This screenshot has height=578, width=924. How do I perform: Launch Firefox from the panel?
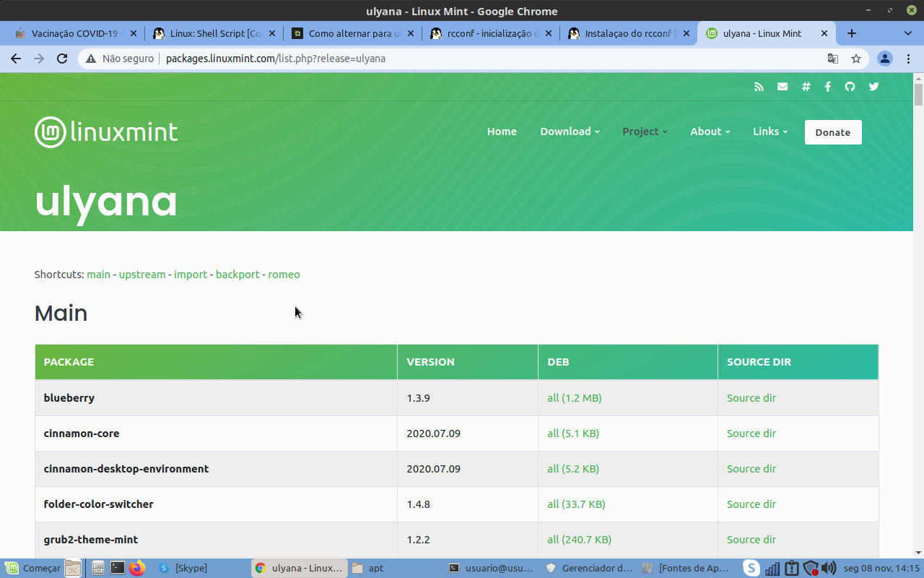137,569
